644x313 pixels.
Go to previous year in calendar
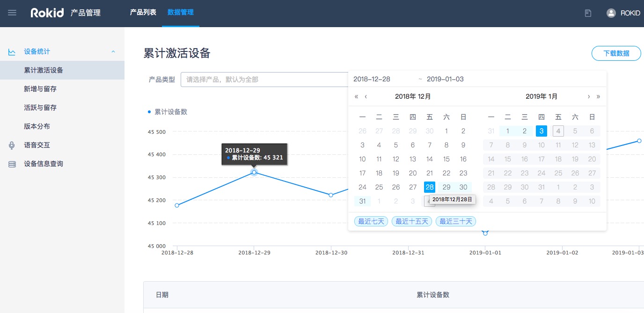tap(357, 97)
